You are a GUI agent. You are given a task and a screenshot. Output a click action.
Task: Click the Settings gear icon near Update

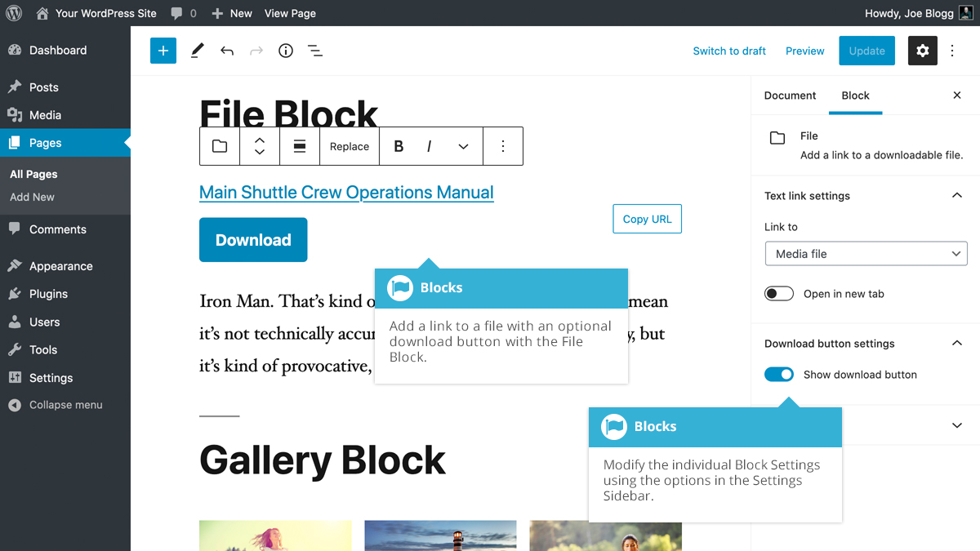(x=922, y=51)
